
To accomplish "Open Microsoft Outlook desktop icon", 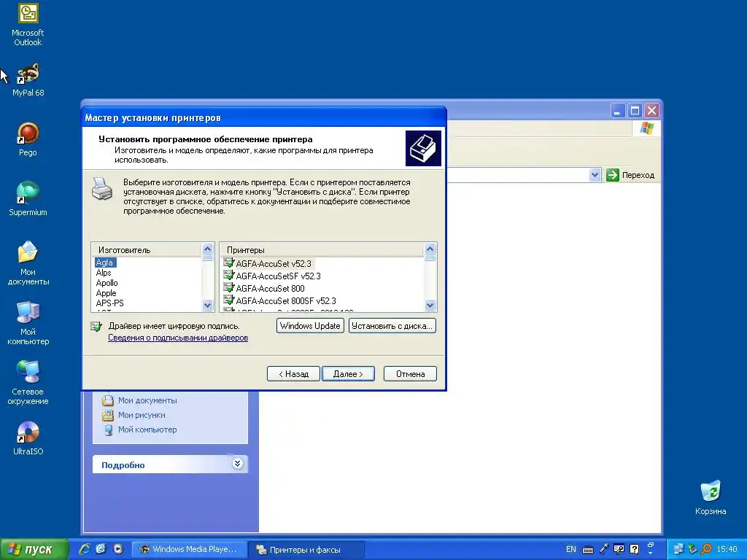I will 28,25.
